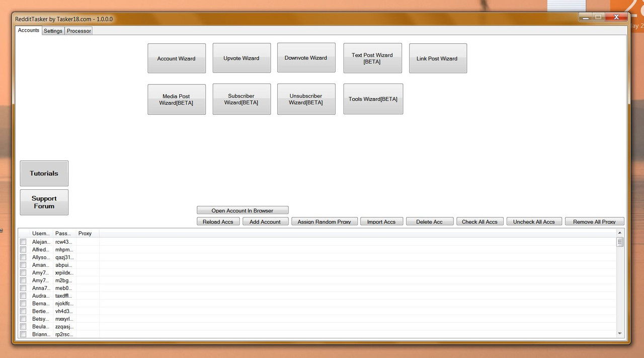The height and width of the screenshot is (358, 644).
Task: Click the account list scrollbar up arrow
Action: click(620, 233)
